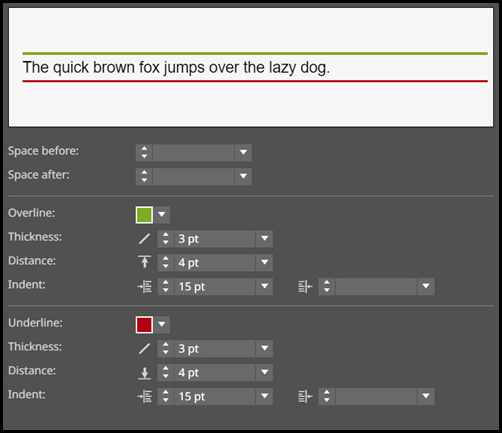Image resolution: width=502 pixels, height=433 pixels.
Task: Select the green Overline color swatch
Action: 144,215
